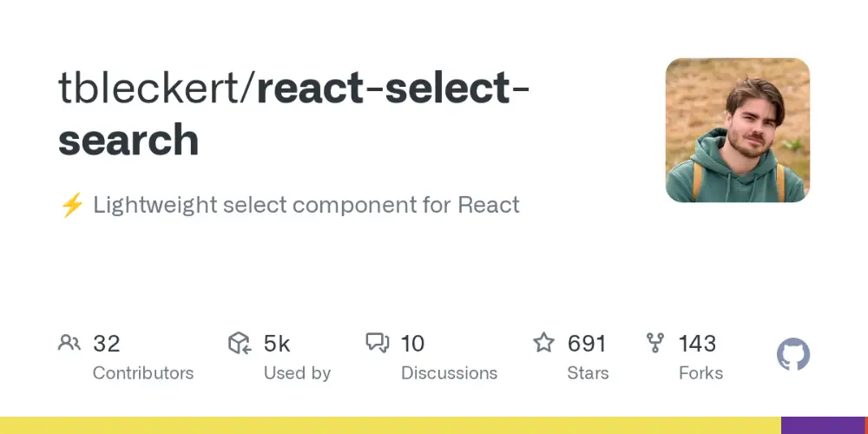The image size is (868, 434).
Task: Click the Lightweight select component description
Action: pos(306,205)
